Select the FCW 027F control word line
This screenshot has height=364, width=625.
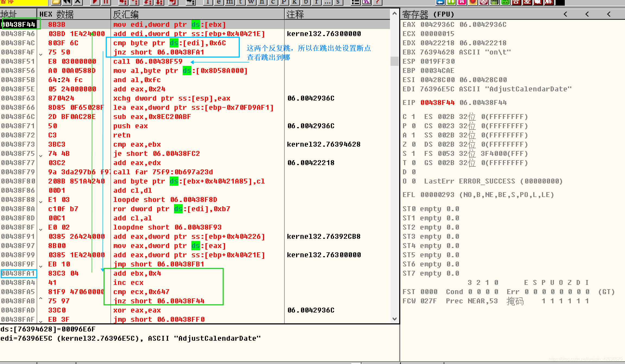coord(496,301)
